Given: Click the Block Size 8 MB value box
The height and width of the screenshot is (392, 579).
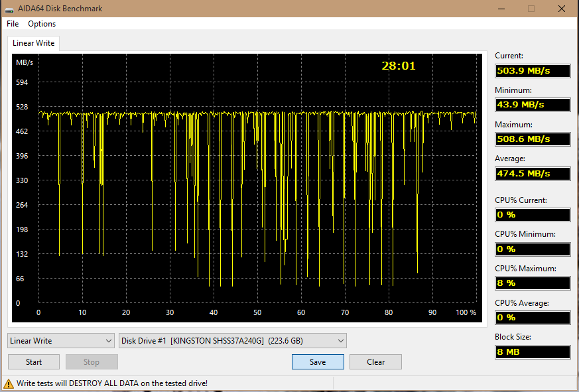Looking at the screenshot, I should tap(533, 352).
